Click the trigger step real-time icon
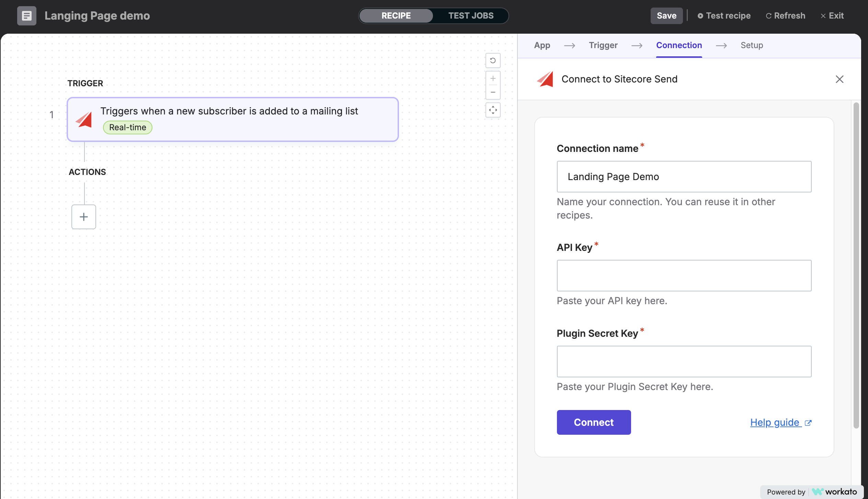This screenshot has height=499, width=868. [127, 127]
